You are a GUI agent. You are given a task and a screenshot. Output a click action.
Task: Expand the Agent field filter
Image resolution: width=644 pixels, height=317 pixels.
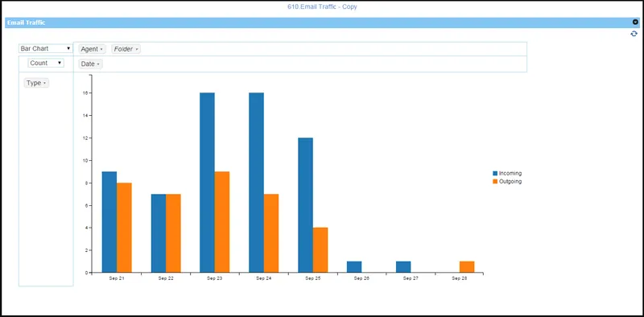pyautogui.click(x=92, y=49)
